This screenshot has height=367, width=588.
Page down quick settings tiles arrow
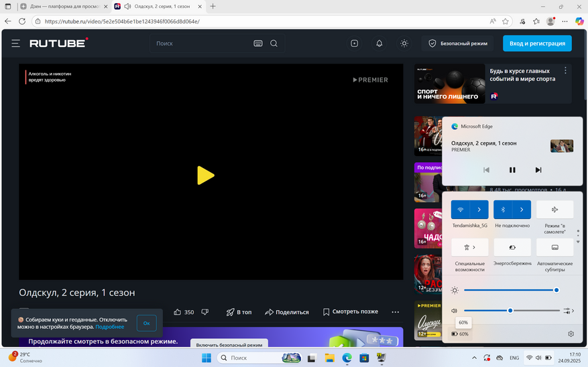[x=578, y=242]
